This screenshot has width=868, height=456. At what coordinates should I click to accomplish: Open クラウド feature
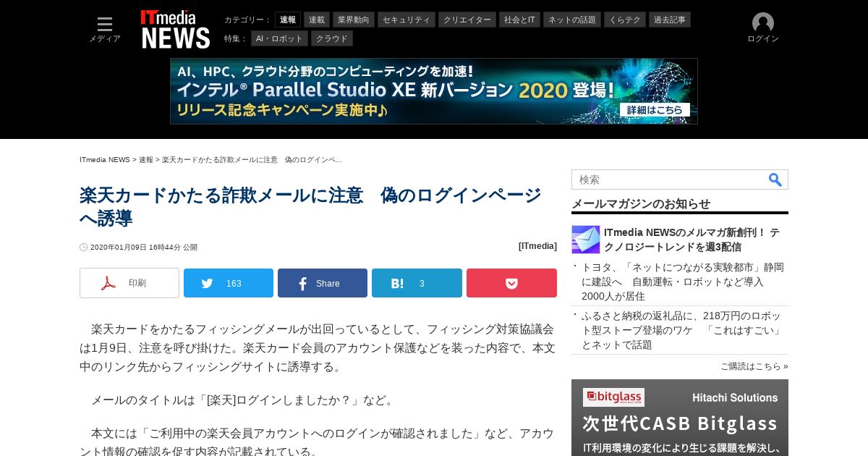click(332, 38)
